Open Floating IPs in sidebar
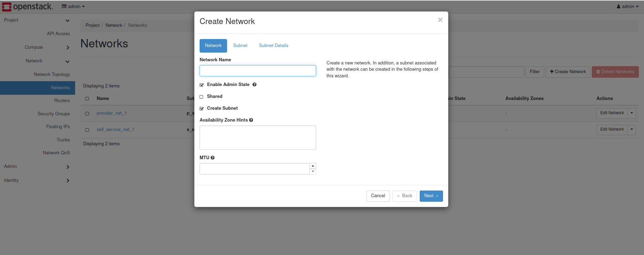644x255 pixels. [x=58, y=127]
